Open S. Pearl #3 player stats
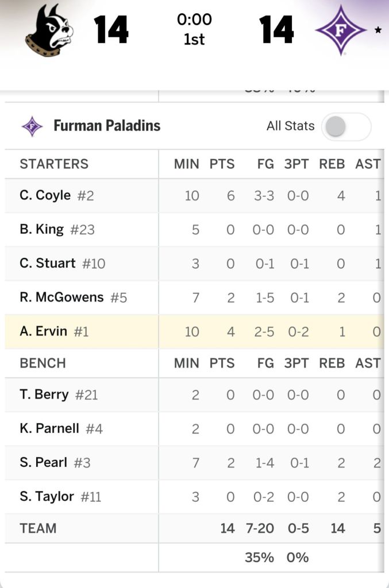The image size is (389, 588). coord(55,462)
